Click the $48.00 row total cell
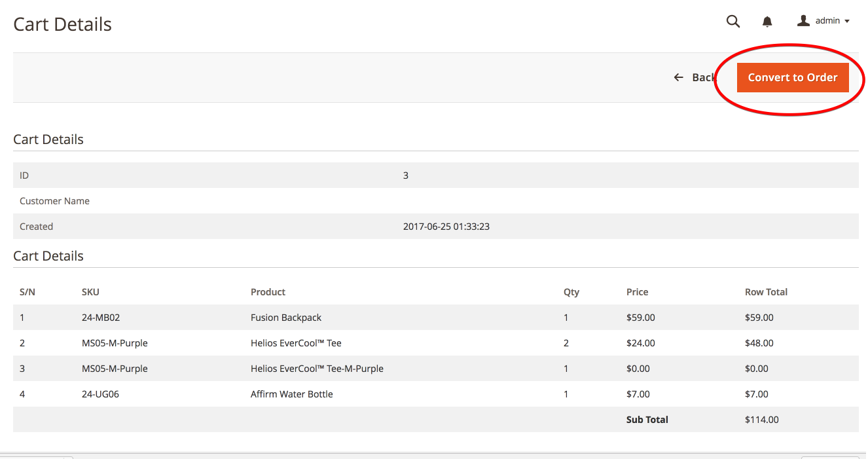This screenshot has width=868, height=459. (759, 343)
